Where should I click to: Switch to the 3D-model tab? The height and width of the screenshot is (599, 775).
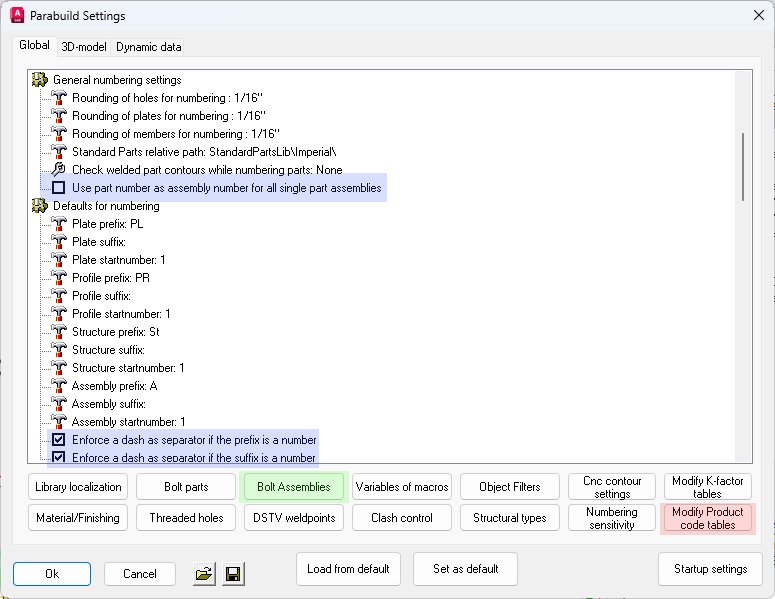(83, 47)
